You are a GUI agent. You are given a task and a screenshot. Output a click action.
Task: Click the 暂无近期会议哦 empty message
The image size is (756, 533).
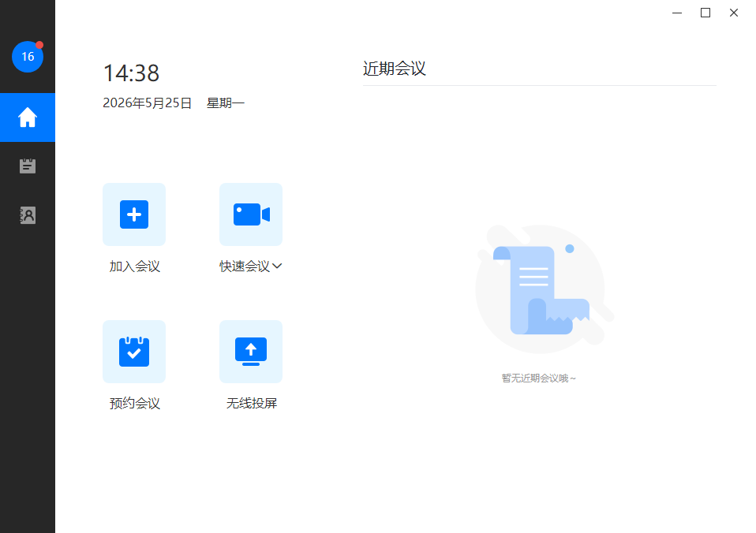[x=538, y=378]
